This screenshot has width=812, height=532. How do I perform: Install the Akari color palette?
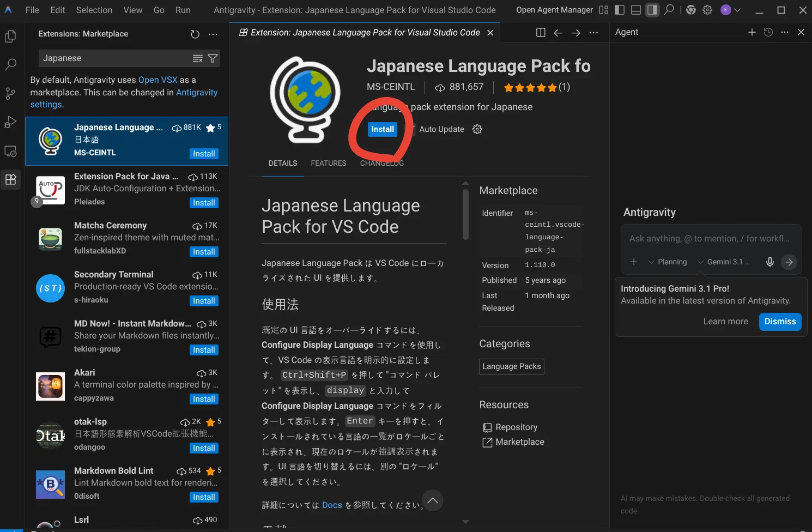coord(204,399)
